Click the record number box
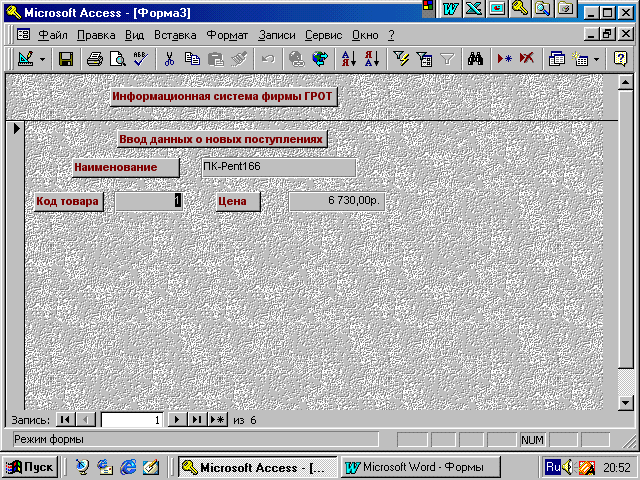The image size is (640, 480). (x=132, y=420)
